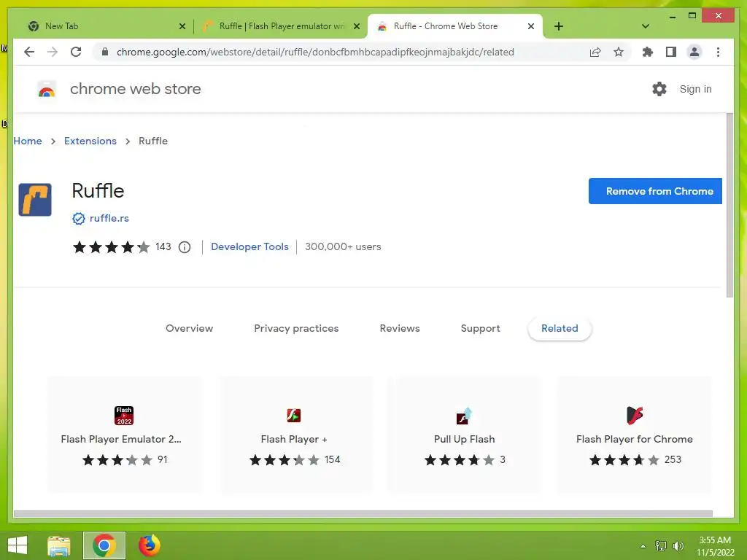
Task: Click the volume speaker tray icon
Action: pyautogui.click(x=678, y=545)
